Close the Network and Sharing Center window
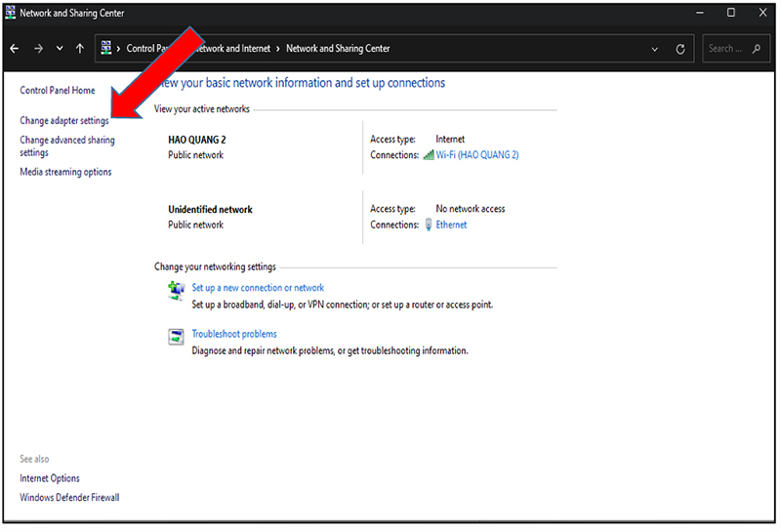The width and height of the screenshot is (781, 532). (762, 13)
